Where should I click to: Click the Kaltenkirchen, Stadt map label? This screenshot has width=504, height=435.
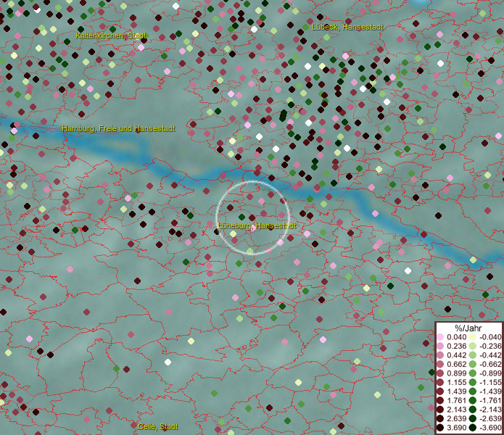(111, 36)
